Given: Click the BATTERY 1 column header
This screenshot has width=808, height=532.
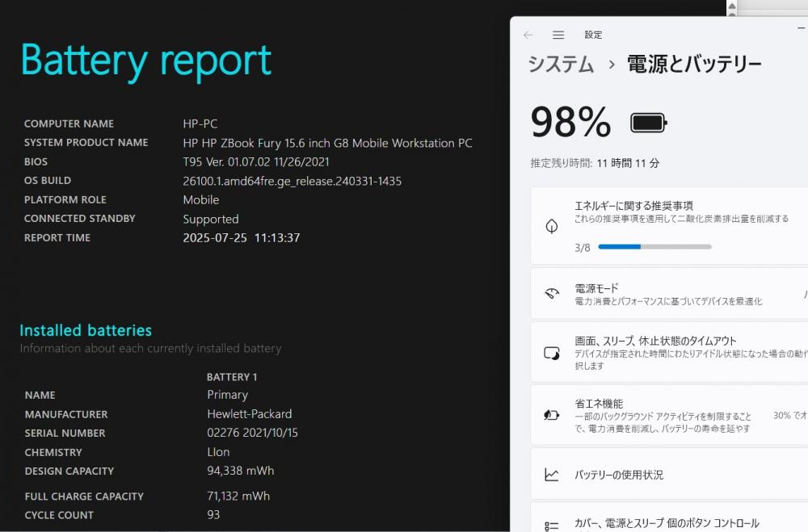Looking at the screenshot, I should 232,377.
